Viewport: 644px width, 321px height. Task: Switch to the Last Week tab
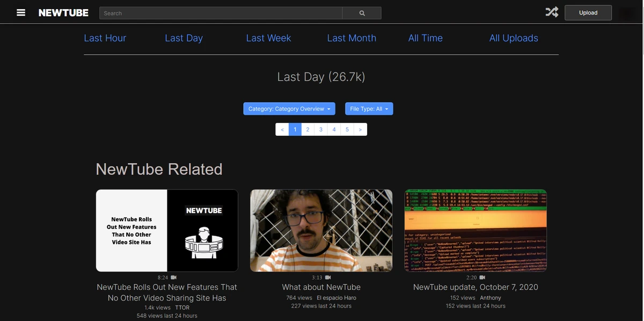[x=268, y=38]
